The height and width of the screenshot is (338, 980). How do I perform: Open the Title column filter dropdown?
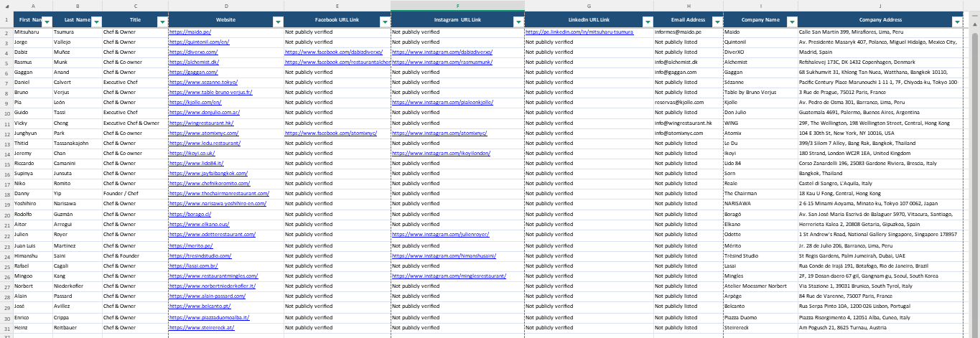point(163,22)
